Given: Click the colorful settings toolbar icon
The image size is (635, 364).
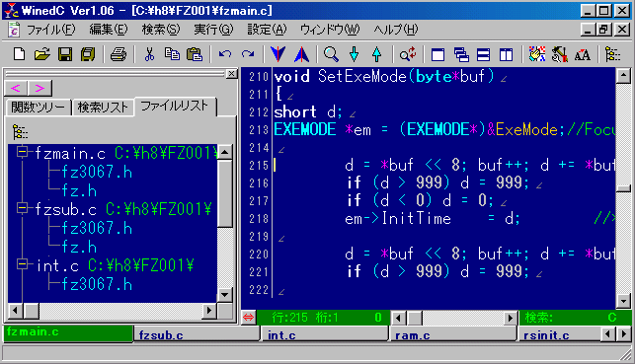Looking at the screenshot, I should (537, 54).
